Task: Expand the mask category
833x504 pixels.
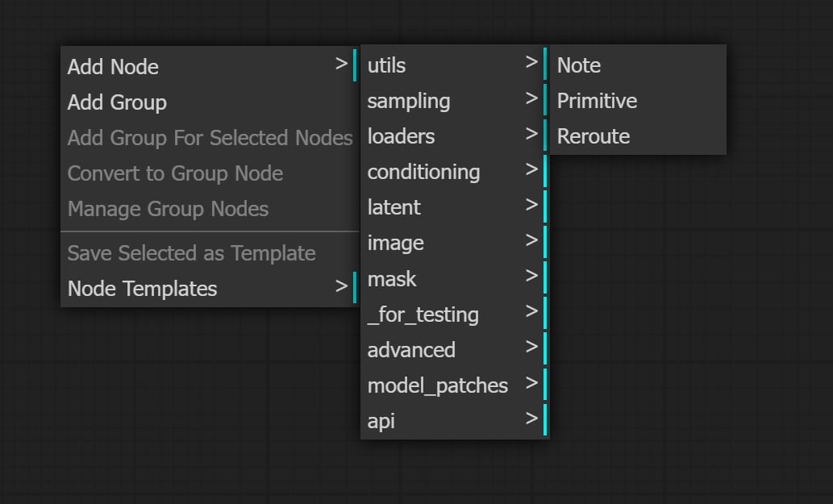Action: pyautogui.click(x=455, y=278)
